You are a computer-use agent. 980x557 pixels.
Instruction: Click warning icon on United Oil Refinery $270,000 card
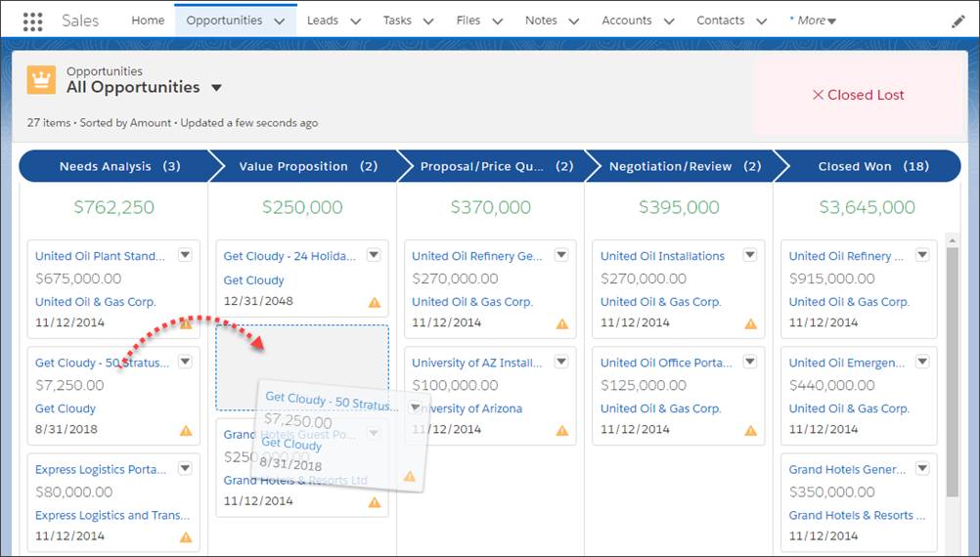tap(562, 324)
